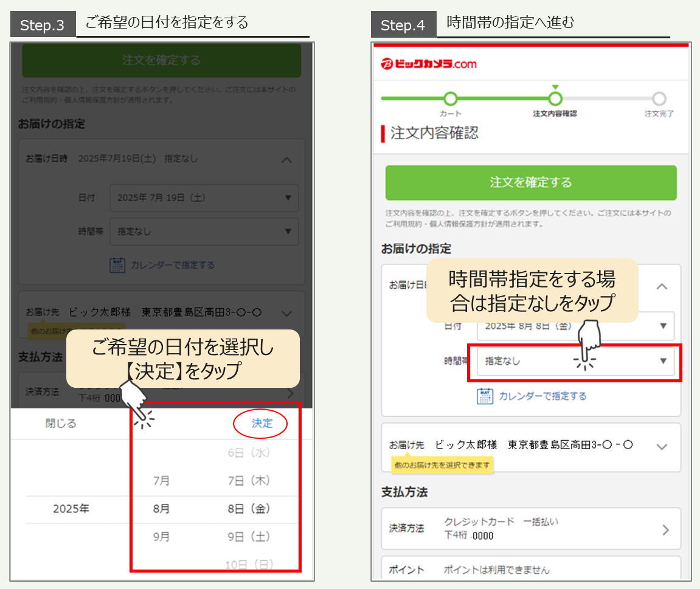Choose 7月 in the month picker column
Screen dimensions: 700x589
point(161,481)
